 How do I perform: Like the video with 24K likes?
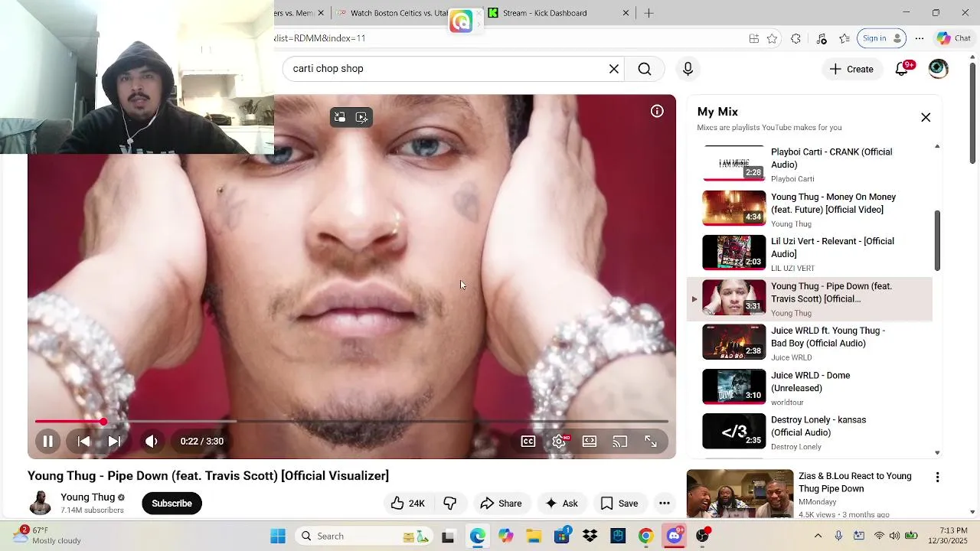[x=407, y=504]
